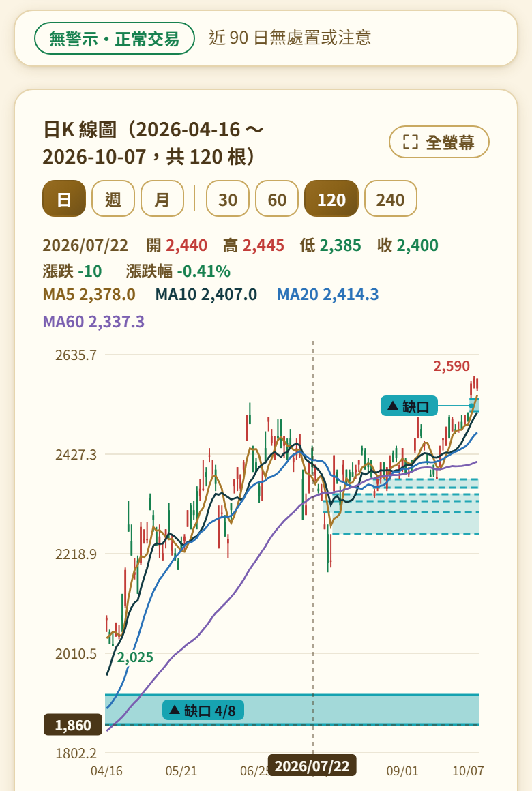The image size is (532, 791).
Task: Open the full screen 全螢幕 chart view
Action: (439, 142)
